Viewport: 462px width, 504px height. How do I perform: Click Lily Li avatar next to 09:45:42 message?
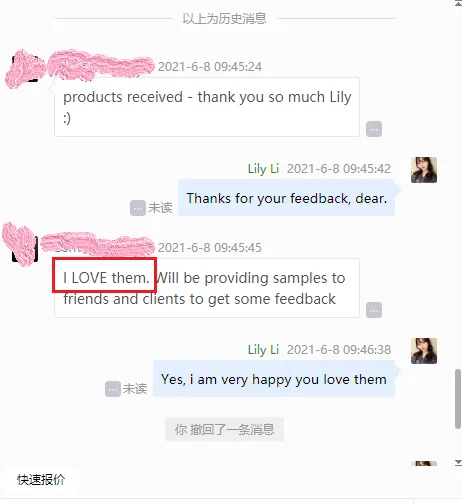coord(424,170)
